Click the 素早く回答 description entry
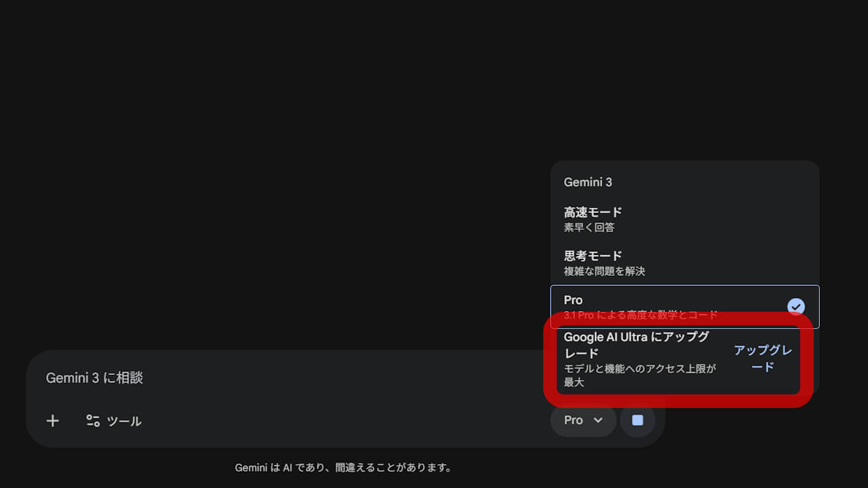This screenshot has width=868, height=488. point(588,227)
